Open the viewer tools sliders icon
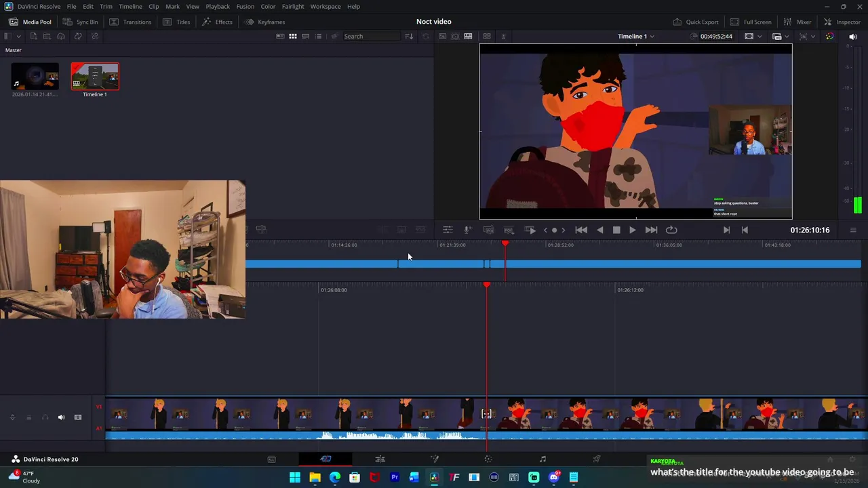This screenshot has width=868, height=488. point(448,230)
